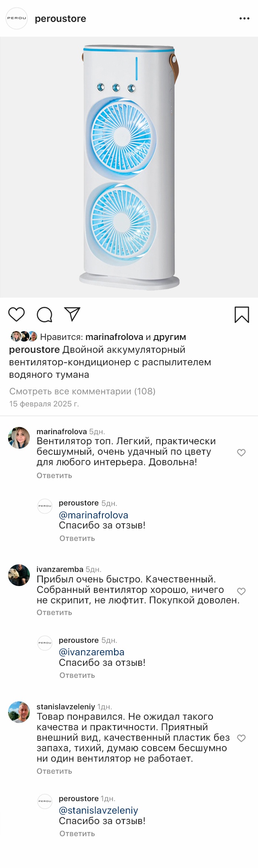Open the three-dot post options menu
Image resolution: width=258 pixels, height=868 pixels.
pyautogui.click(x=244, y=19)
